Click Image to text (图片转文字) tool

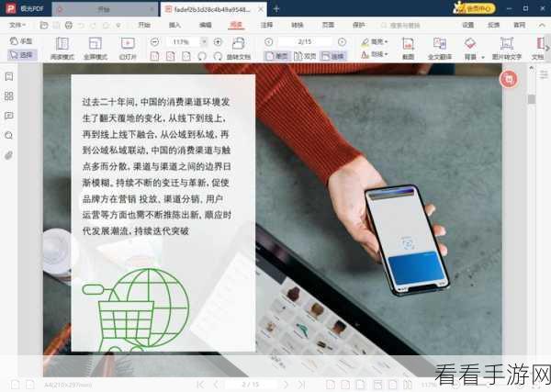point(507,48)
